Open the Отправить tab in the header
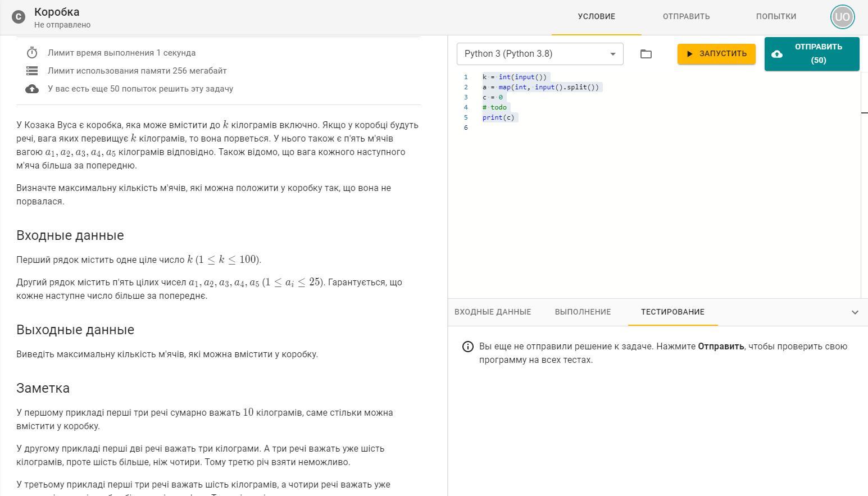 pyautogui.click(x=686, y=17)
